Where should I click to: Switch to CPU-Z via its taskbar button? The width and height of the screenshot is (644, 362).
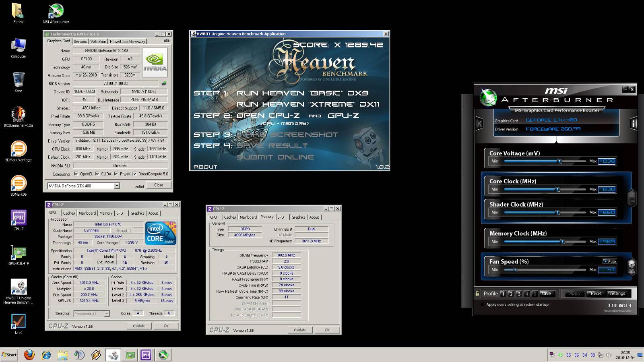[146, 355]
